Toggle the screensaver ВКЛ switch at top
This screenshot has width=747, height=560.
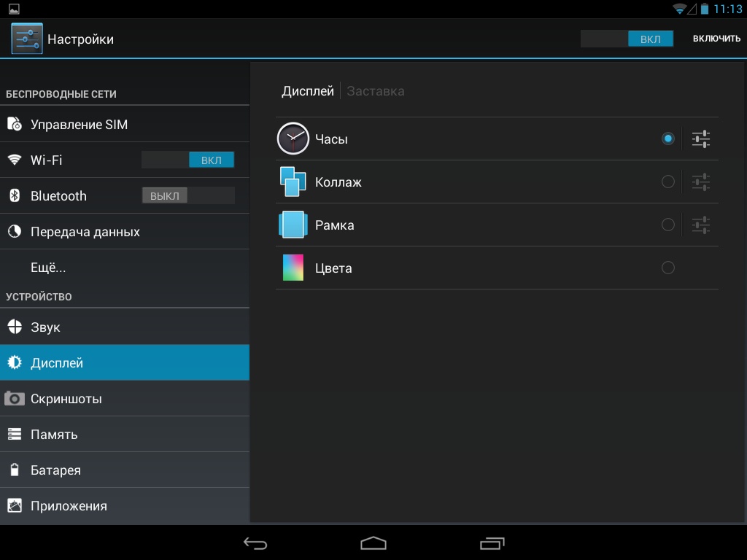tap(626, 39)
